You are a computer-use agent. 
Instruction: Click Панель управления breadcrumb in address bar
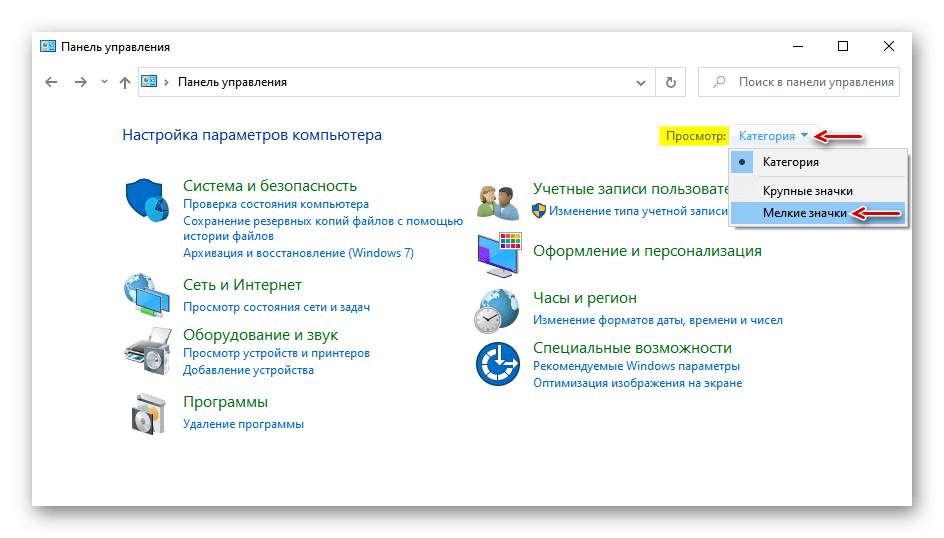[x=232, y=82]
